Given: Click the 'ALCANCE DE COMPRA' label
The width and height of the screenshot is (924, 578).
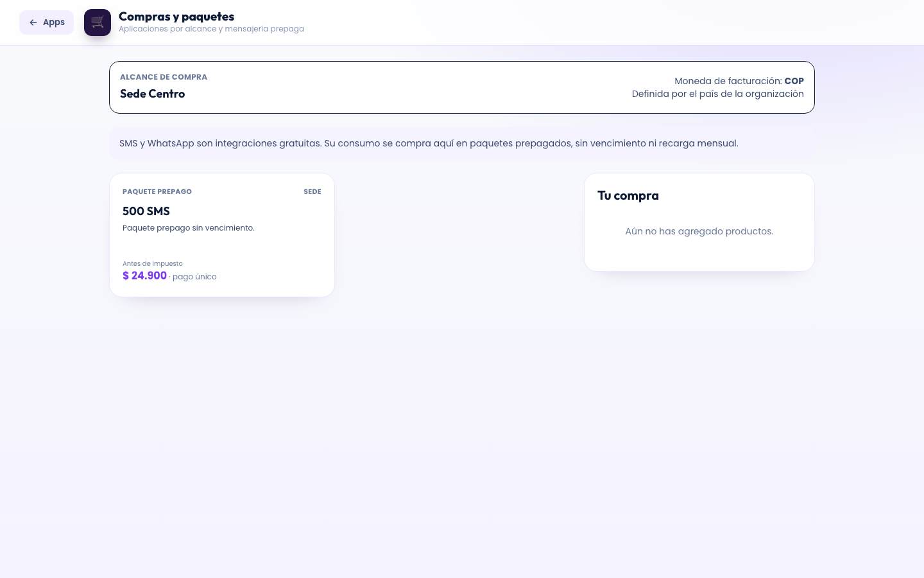Looking at the screenshot, I should (x=164, y=77).
